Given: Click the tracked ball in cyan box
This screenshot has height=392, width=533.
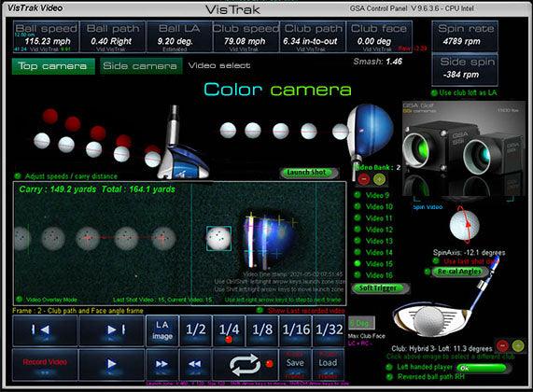Looking at the screenshot, I should (219, 239).
